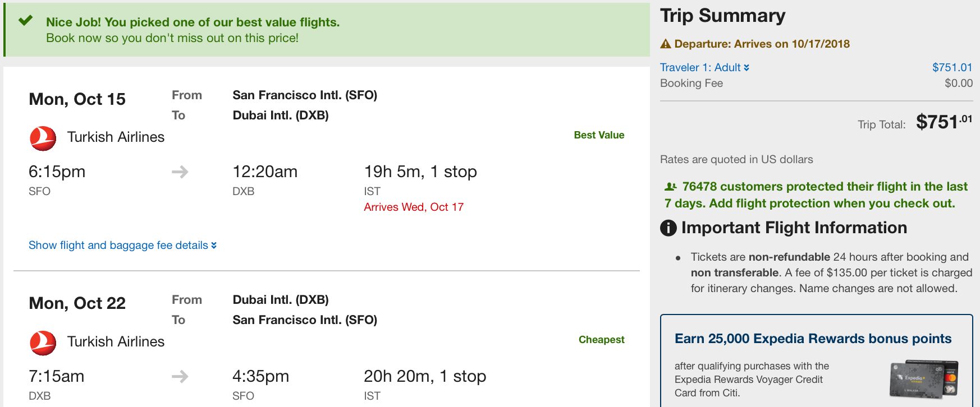Expand the Traveler 1: Adult price breakdown
The image size is (980, 407).
pyautogui.click(x=704, y=67)
